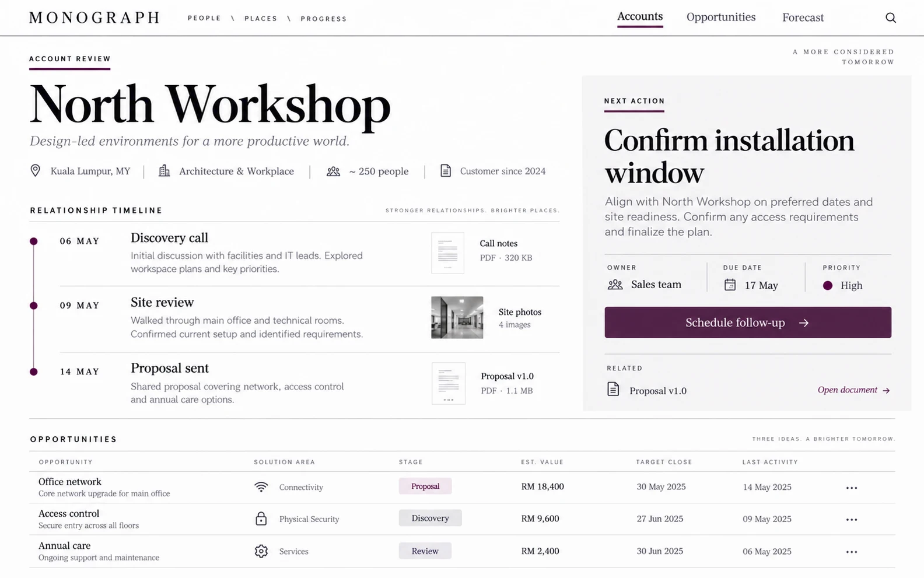
Task: Open the Office network opportunity
Action: coord(70,481)
